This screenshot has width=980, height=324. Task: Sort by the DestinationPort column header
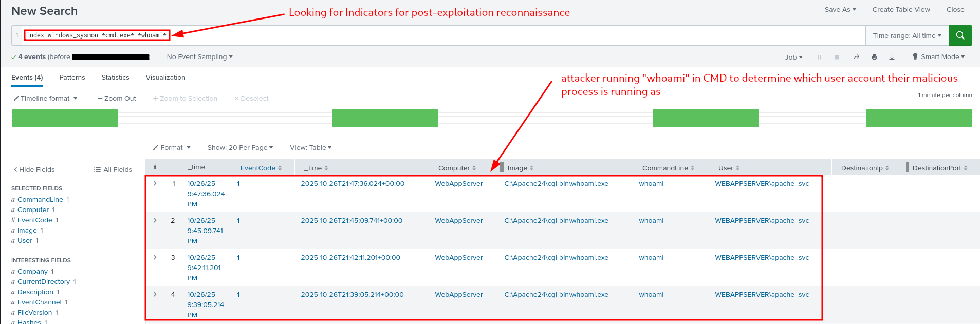pos(940,168)
